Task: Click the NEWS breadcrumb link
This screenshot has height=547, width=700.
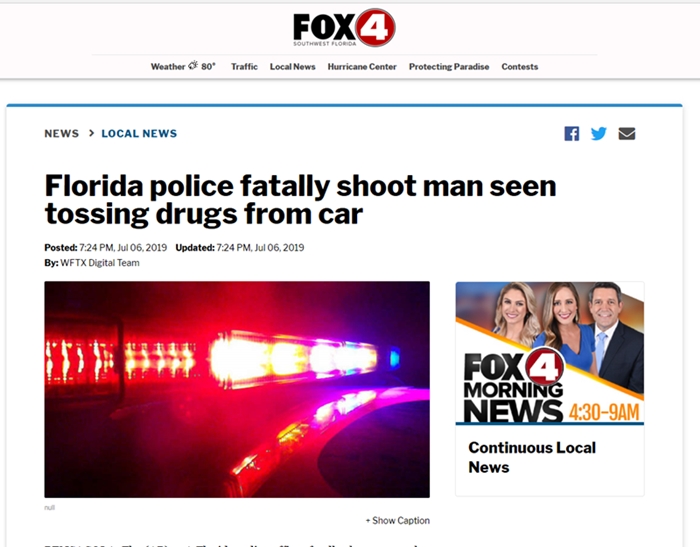Action: (x=62, y=134)
